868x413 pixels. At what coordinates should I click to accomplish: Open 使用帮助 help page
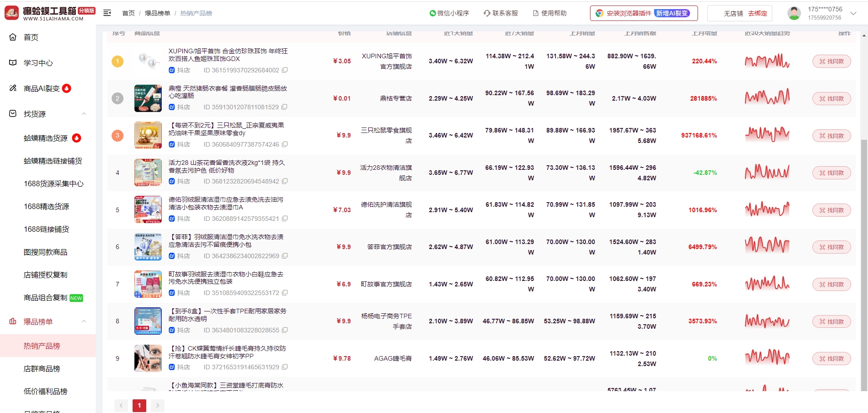click(x=550, y=13)
